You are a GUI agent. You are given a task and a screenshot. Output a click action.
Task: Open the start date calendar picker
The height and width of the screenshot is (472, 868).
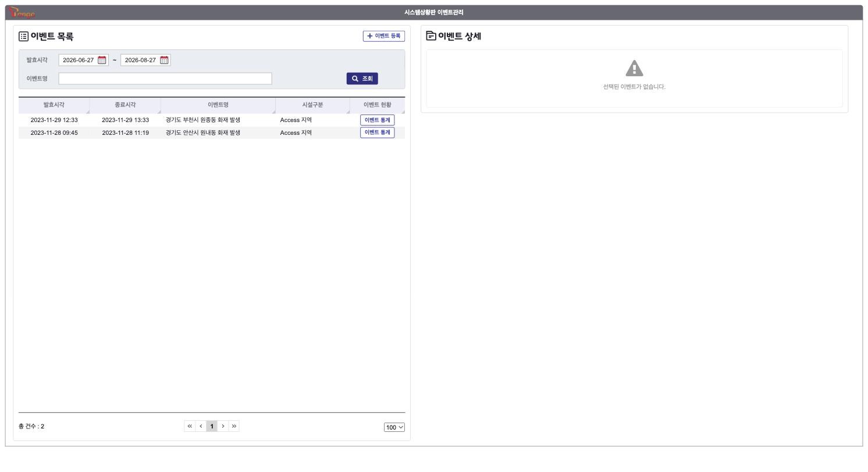pos(102,60)
